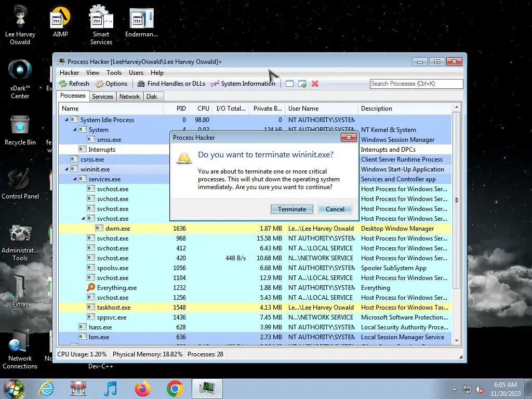Launch Google Chrome from taskbar
The height and width of the screenshot is (399, 532).
(x=175, y=389)
